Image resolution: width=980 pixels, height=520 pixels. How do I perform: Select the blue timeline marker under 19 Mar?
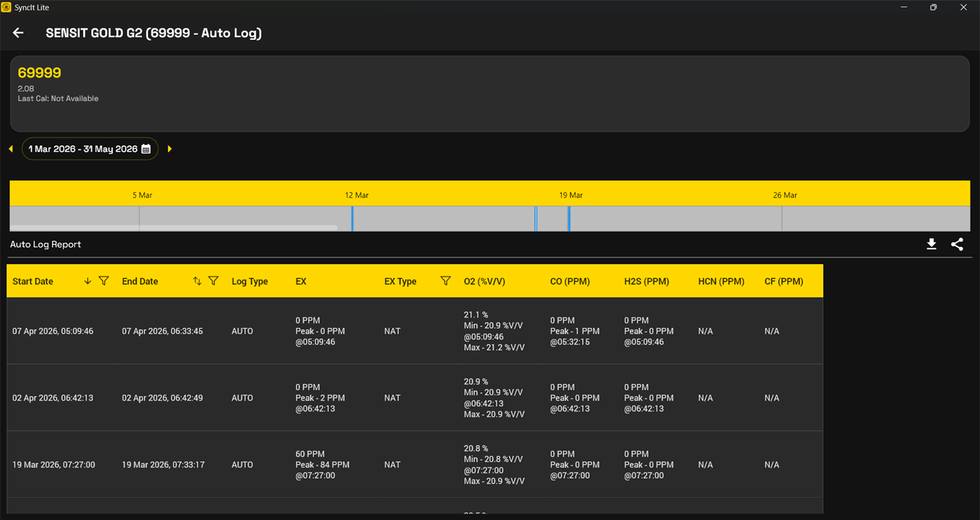click(569, 218)
